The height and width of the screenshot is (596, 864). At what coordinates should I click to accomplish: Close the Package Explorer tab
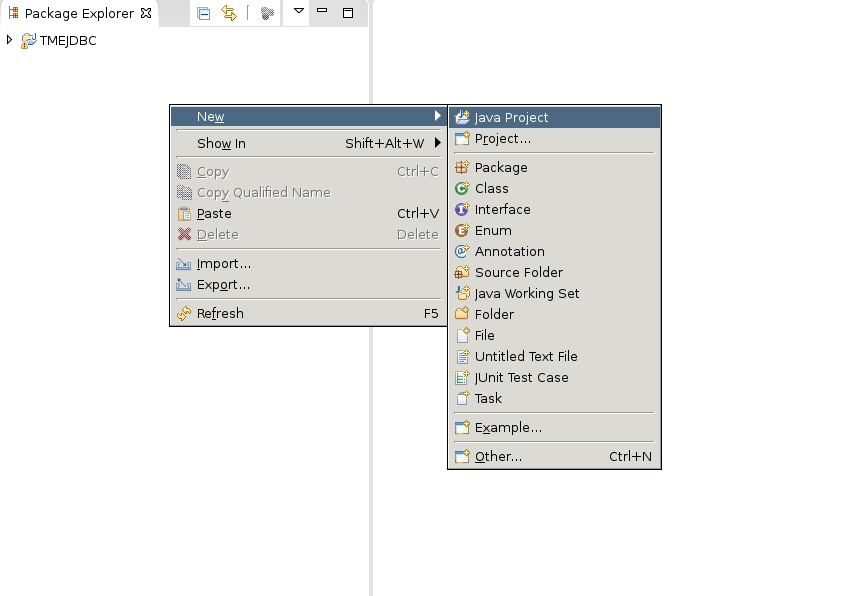pos(146,13)
